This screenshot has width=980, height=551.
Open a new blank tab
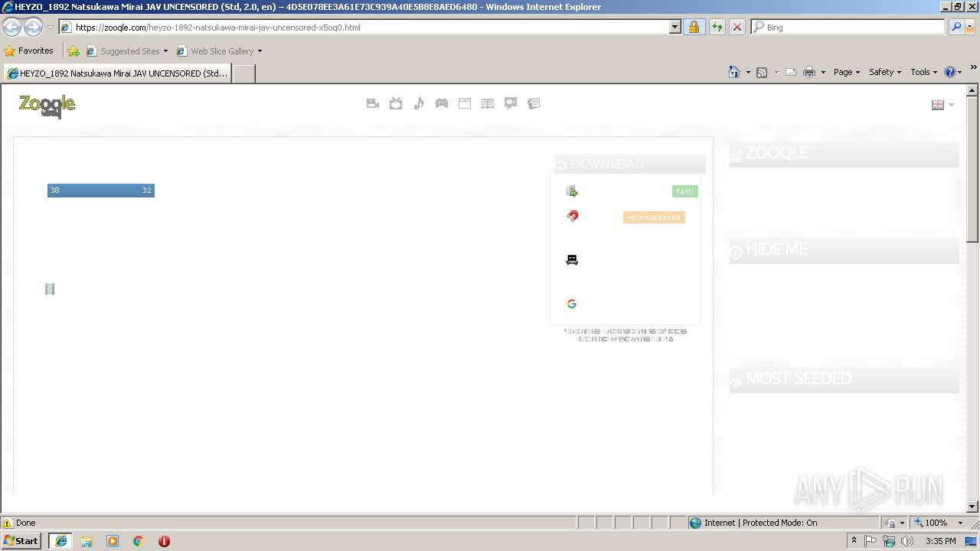click(243, 73)
